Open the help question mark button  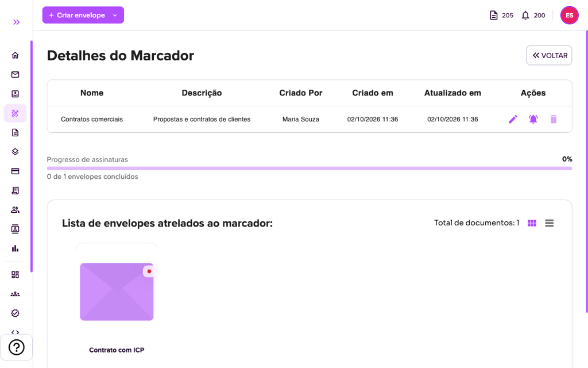[x=17, y=347]
